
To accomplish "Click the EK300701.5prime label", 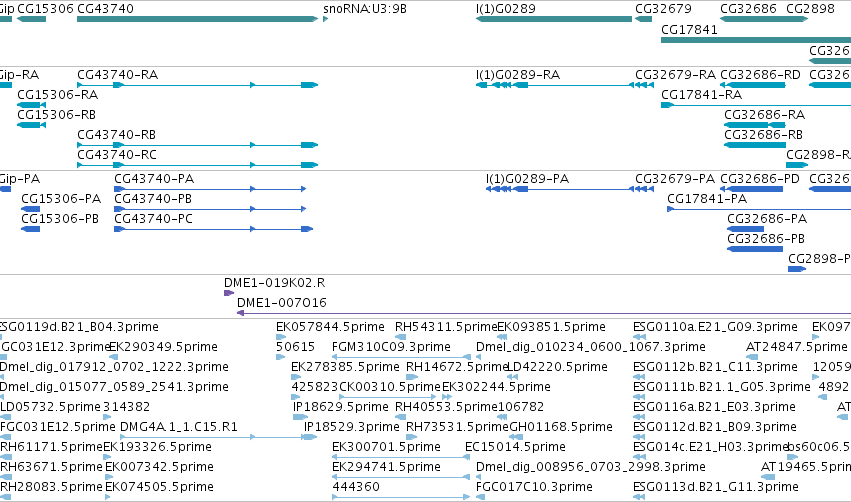I will click(386, 447).
